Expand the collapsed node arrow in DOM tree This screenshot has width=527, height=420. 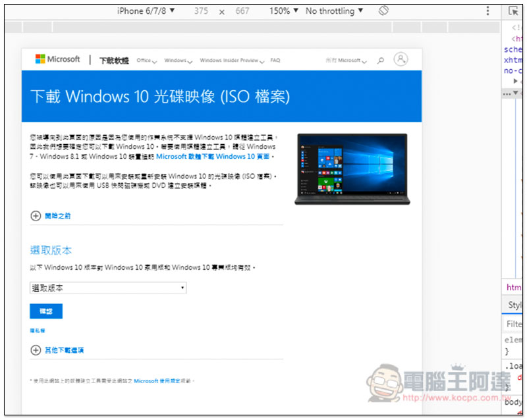[x=515, y=81]
